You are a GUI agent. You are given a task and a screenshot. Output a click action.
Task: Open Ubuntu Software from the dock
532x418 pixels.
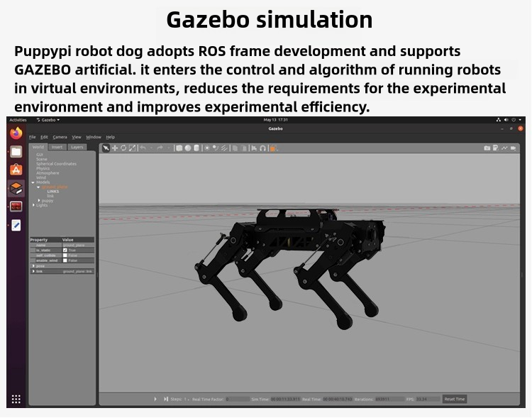click(x=16, y=170)
